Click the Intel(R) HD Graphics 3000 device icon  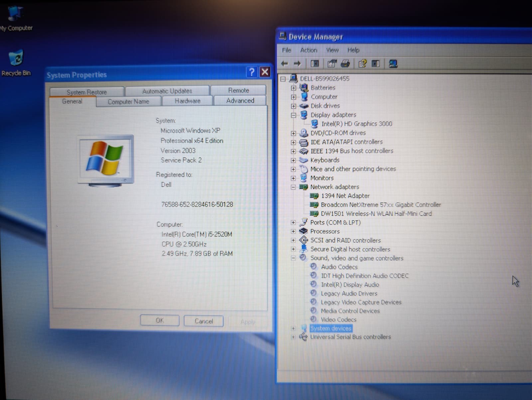315,124
